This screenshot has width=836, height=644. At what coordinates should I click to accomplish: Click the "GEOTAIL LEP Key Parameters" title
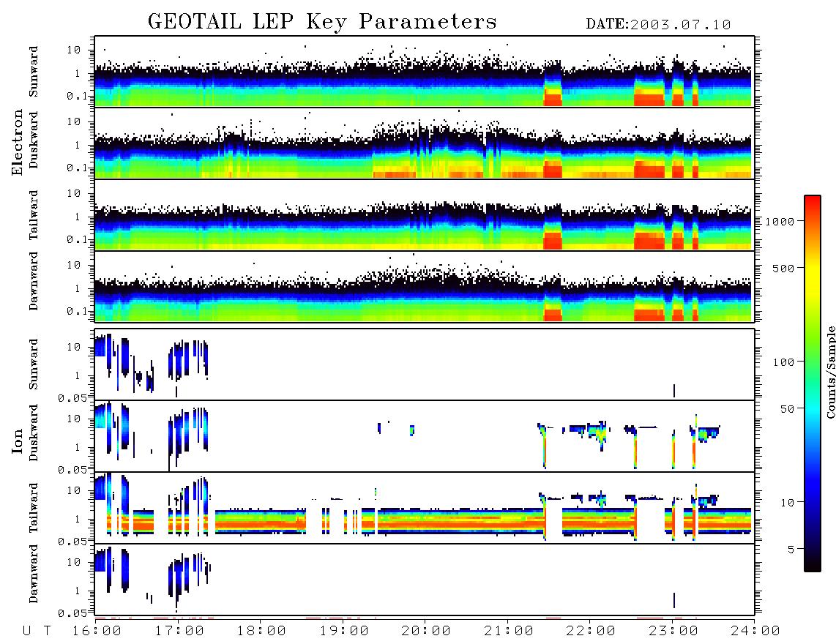coord(322,22)
